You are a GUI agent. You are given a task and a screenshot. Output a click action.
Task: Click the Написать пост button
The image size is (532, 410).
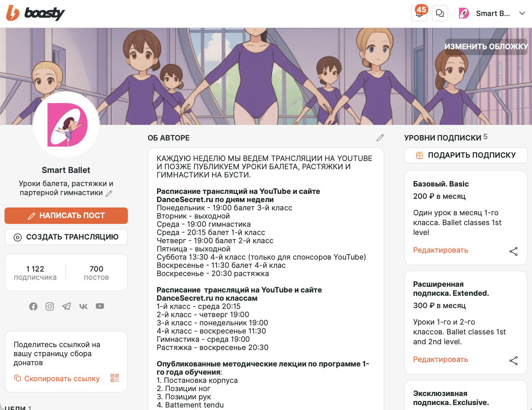(66, 216)
